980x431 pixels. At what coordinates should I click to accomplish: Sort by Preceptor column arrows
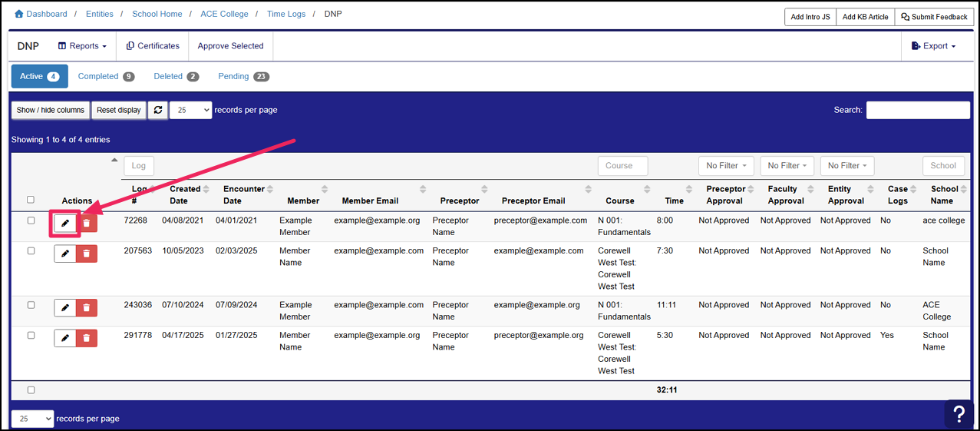(484, 189)
